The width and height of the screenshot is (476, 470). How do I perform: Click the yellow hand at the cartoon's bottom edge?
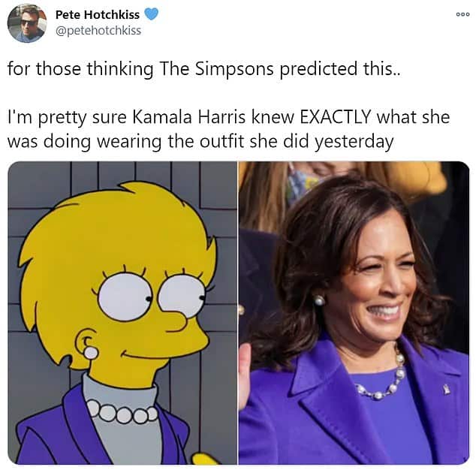click(x=205, y=459)
